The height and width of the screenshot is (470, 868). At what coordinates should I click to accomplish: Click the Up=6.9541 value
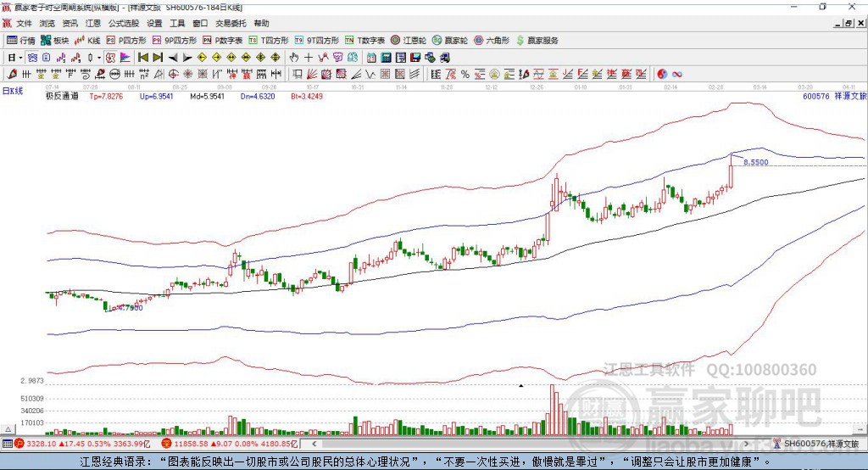pyautogui.click(x=157, y=97)
